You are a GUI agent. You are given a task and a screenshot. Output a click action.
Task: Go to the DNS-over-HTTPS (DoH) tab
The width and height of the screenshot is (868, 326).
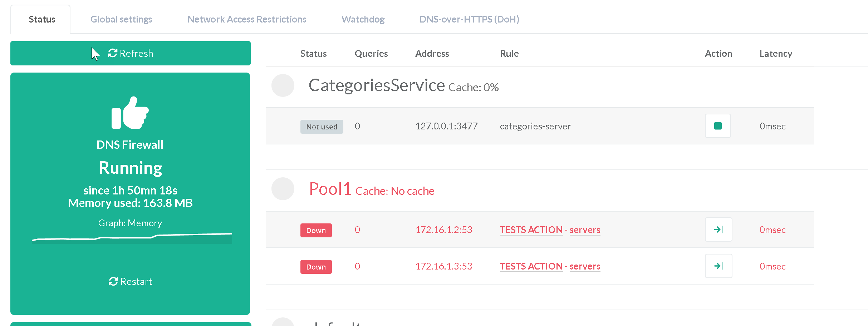point(469,19)
